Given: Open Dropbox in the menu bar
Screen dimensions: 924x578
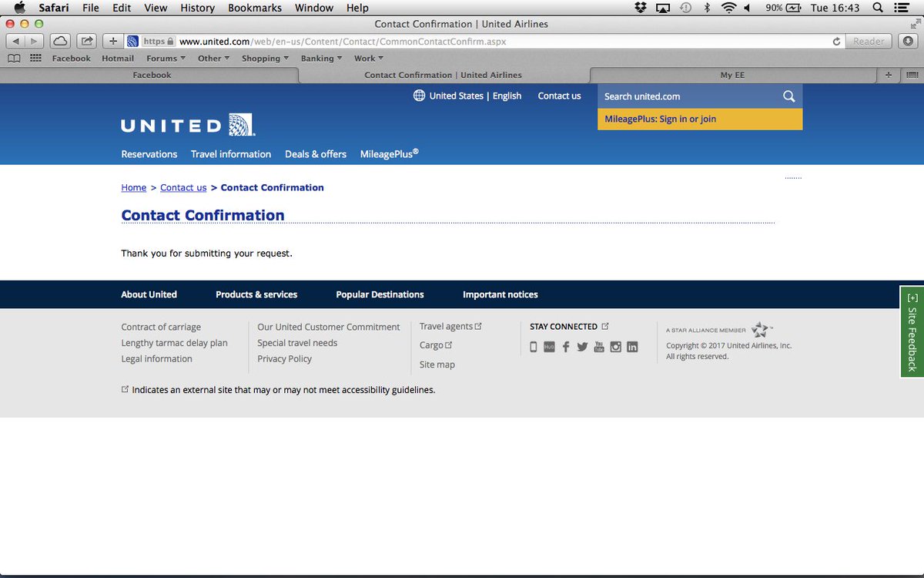Looking at the screenshot, I should click(641, 8).
